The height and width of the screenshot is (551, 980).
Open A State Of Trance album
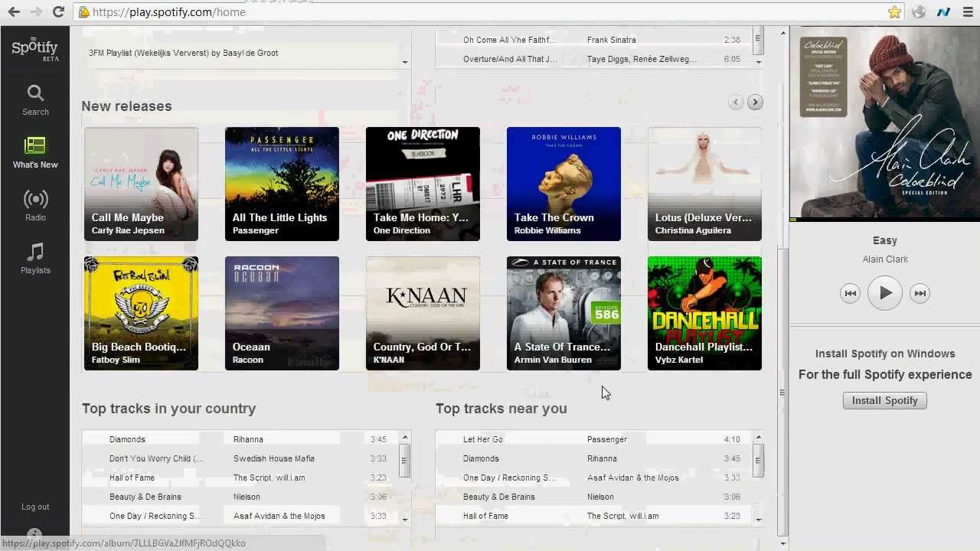pyautogui.click(x=563, y=313)
